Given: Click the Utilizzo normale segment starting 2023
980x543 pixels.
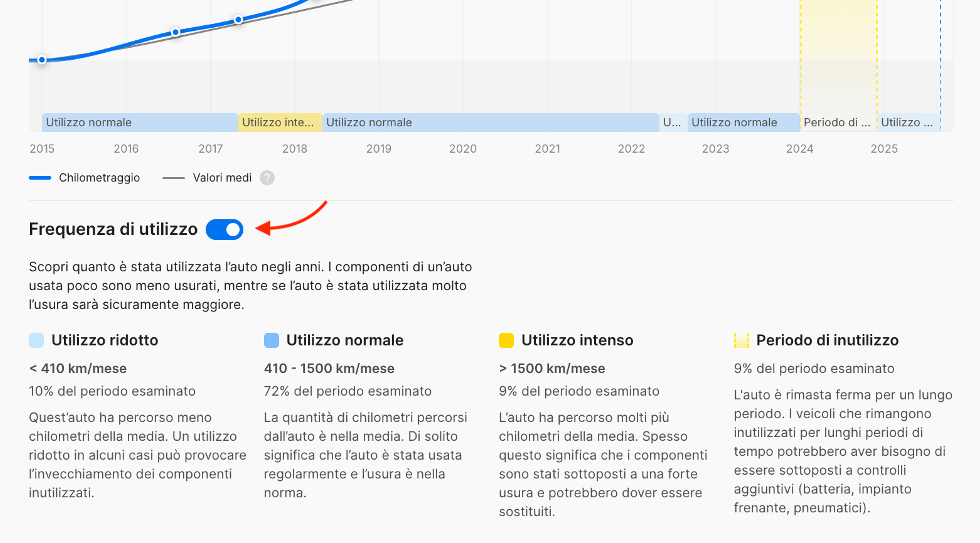Looking at the screenshot, I should pyautogui.click(x=743, y=123).
